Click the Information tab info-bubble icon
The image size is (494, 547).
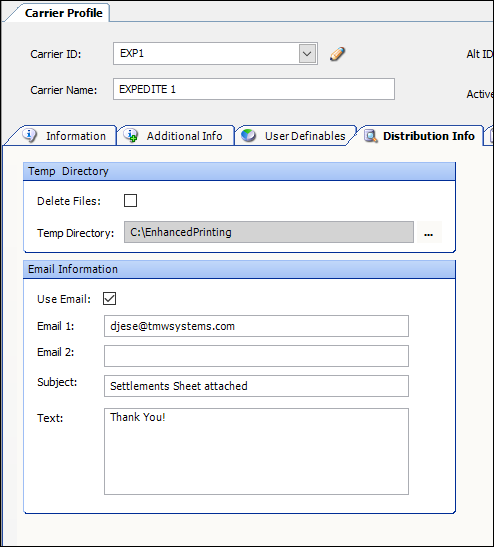coord(30,135)
